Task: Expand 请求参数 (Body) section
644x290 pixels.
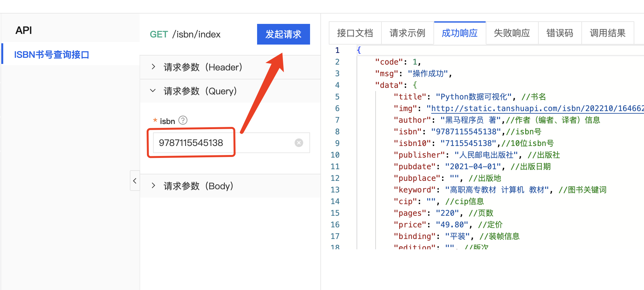Action: [x=230, y=186]
